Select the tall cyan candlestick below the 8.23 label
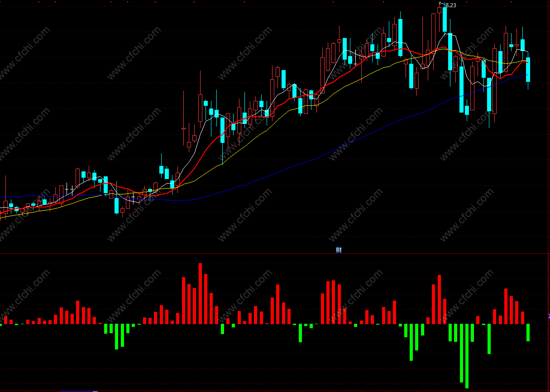This screenshot has width=550, height=392. point(445,19)
